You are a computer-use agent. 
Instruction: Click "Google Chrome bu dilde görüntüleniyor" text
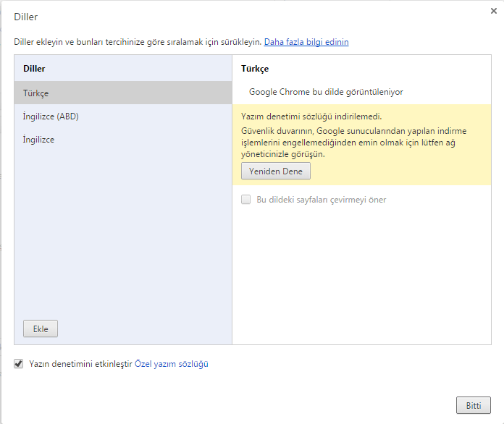click(326, 92)
